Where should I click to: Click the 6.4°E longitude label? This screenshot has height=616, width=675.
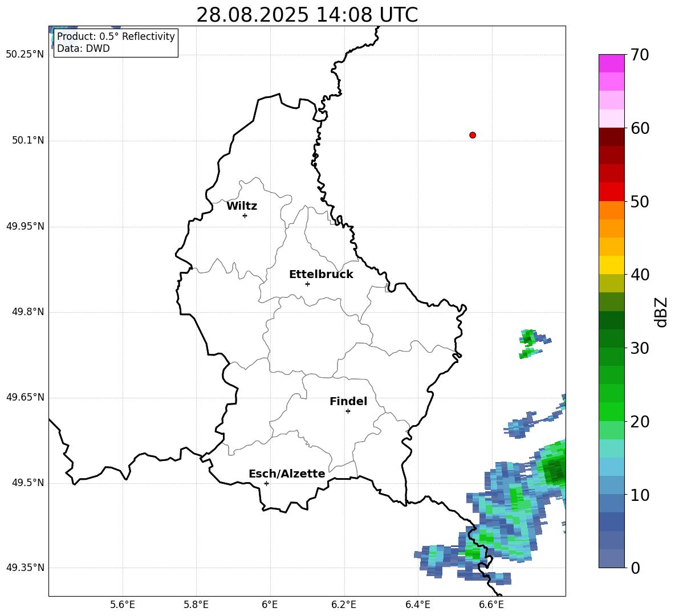click(x=417, y=605)
